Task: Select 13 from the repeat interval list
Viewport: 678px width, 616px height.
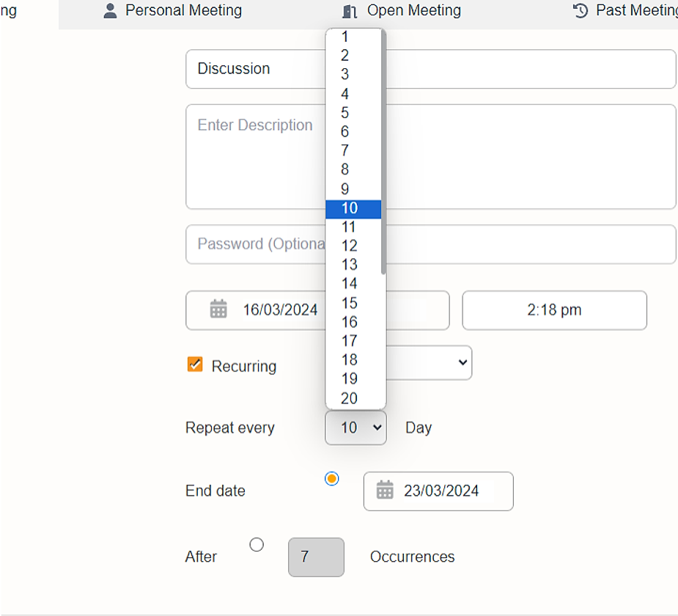Action: [353, 265]
